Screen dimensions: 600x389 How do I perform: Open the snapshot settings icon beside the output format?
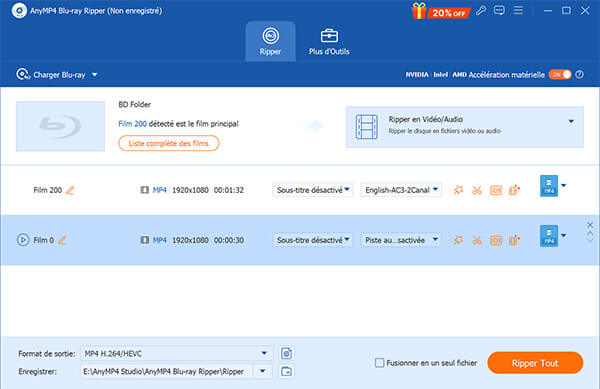point(286,353)
